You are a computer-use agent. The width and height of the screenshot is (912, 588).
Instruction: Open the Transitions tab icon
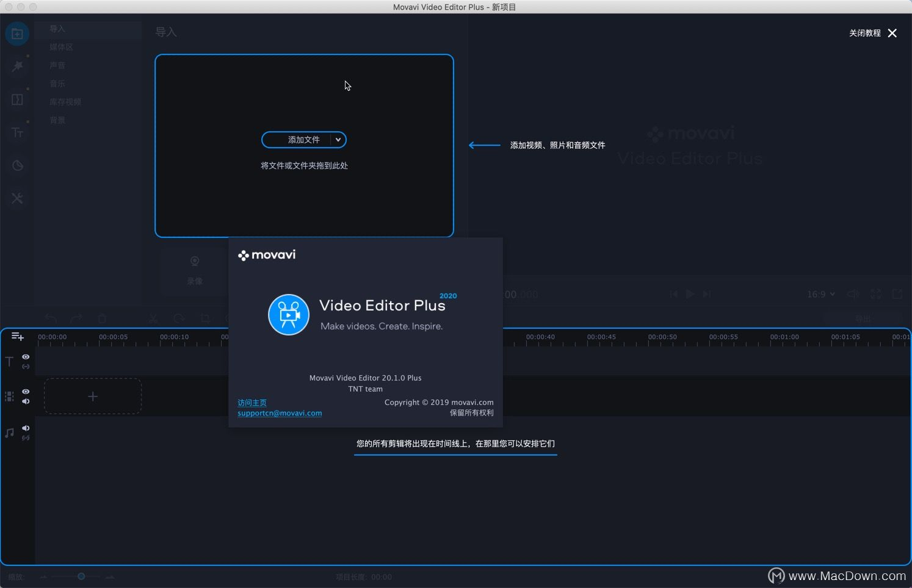17,99
